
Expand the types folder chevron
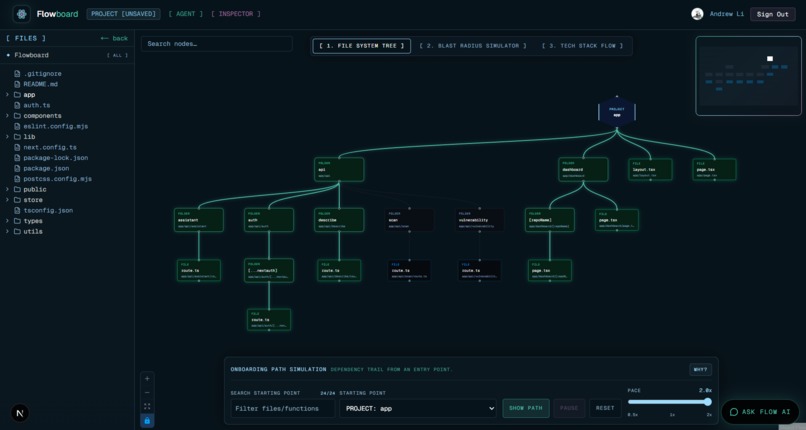pos(7,221)
